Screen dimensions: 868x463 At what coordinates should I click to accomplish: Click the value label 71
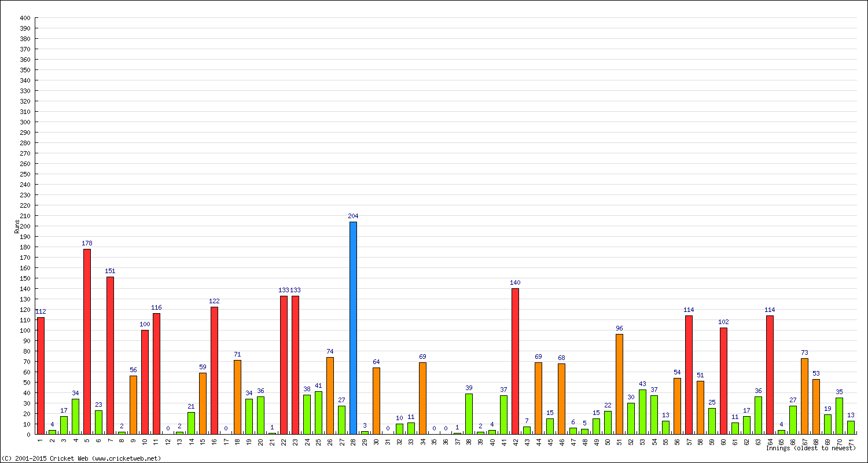[x=237, y=354]
